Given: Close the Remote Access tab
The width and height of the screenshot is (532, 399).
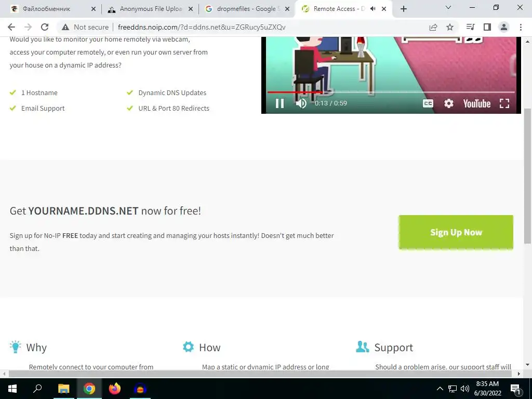Looking at the screenshot, I should point(384,9).
